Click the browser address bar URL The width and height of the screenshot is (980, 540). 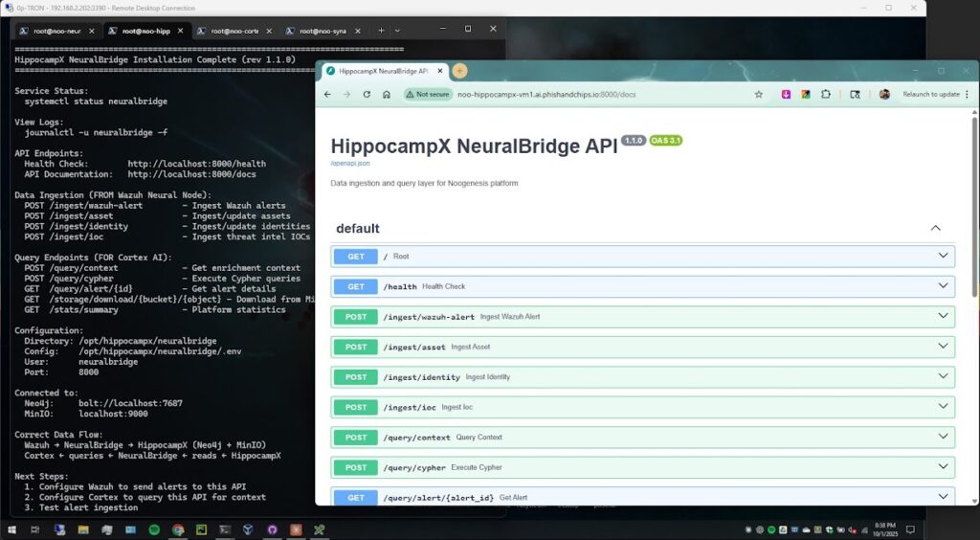[555, 95]
